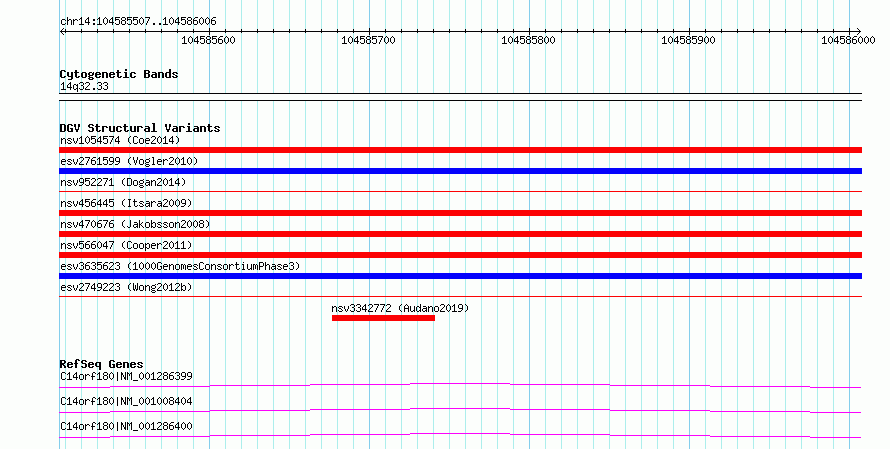Select the thin red line under esv2749223

point(460,296)
